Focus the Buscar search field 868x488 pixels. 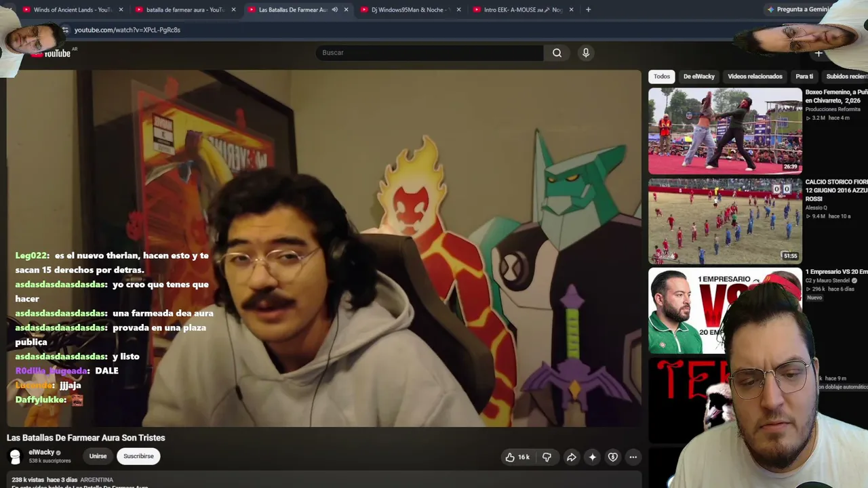click(x=429, y=53)
